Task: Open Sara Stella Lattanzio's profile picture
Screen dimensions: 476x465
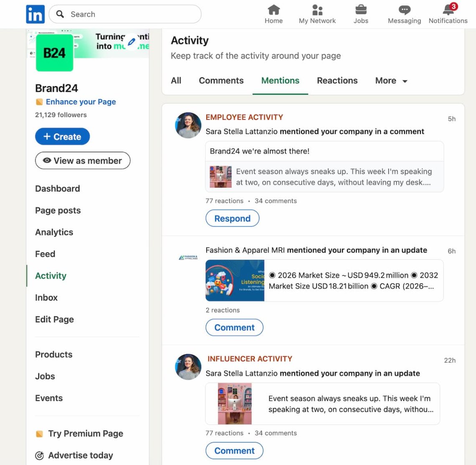Action: [x=188, y=125]
